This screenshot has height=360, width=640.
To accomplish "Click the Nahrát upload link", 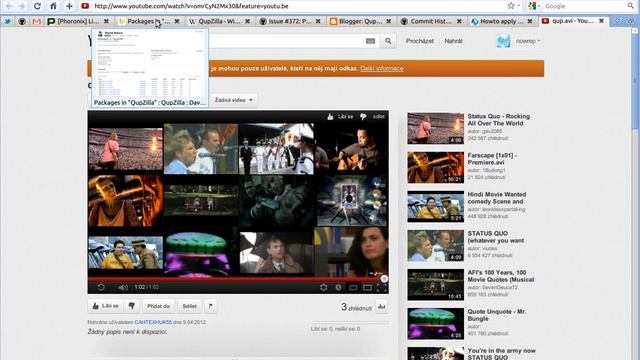I will (453, 41).
